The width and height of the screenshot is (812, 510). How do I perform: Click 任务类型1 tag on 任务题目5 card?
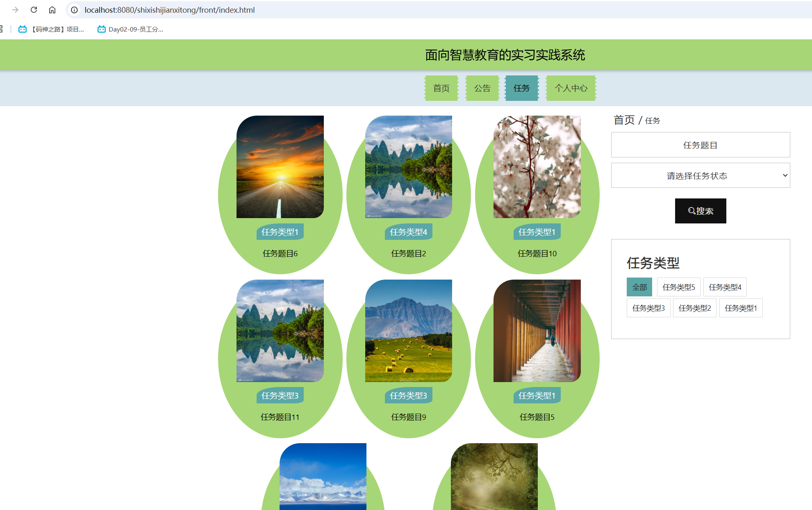coord(537,396)
